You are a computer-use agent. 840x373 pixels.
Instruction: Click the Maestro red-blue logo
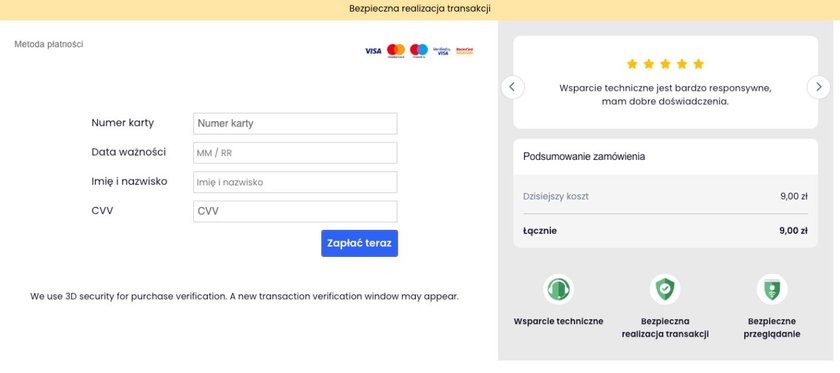tap(419, 50)
